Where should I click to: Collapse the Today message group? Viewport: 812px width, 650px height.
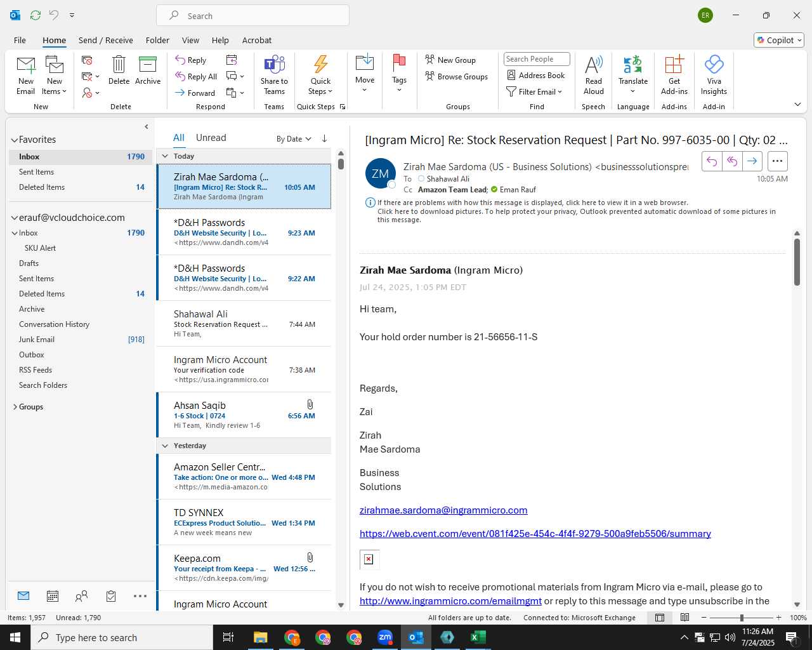pos(165,156)
